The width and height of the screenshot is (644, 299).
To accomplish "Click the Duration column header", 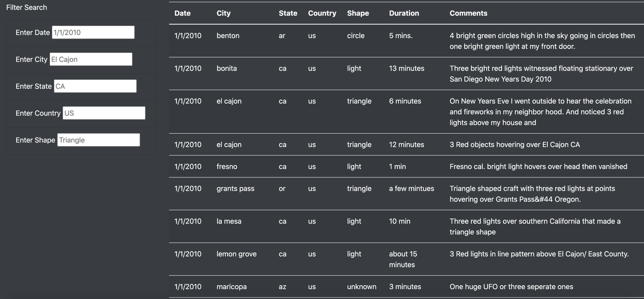I will coord(404,13).
